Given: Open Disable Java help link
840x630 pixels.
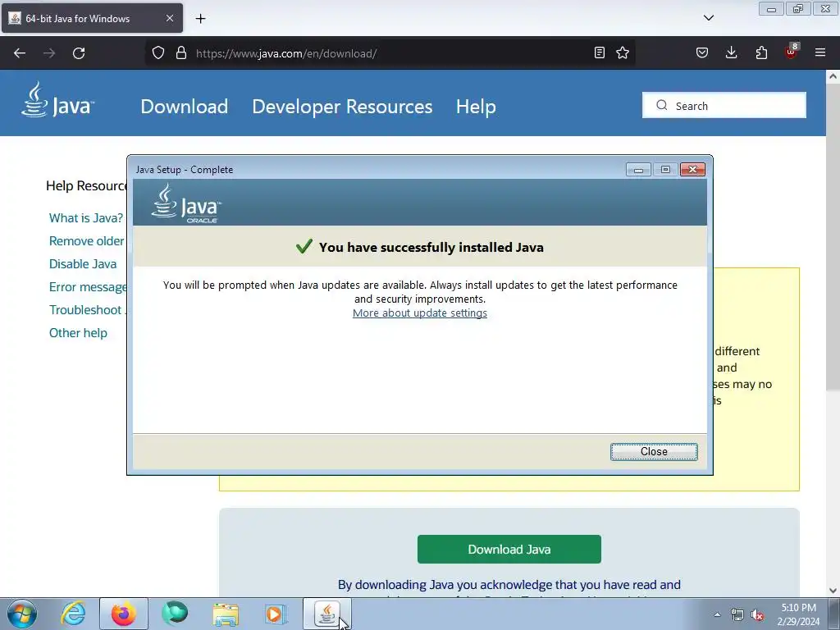Looking at the screenshot, I should click(x=83, y=264).
